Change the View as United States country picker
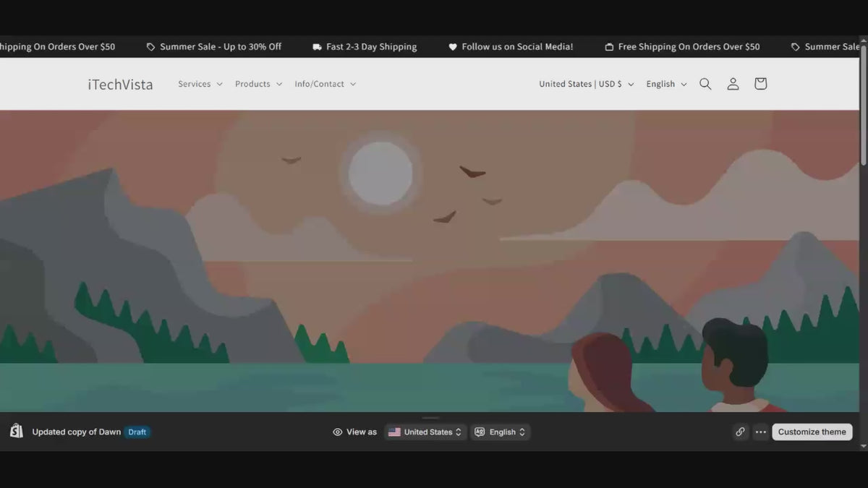Screen dimensions: 868x488 425,432
